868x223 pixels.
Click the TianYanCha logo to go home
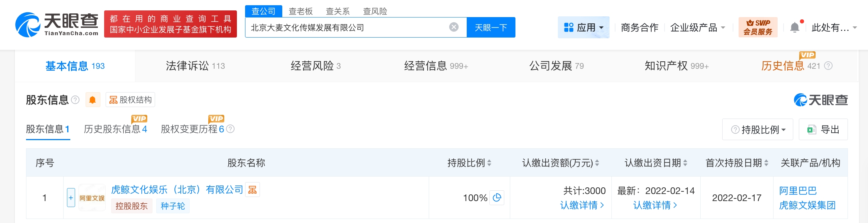(x=57, y=25)
